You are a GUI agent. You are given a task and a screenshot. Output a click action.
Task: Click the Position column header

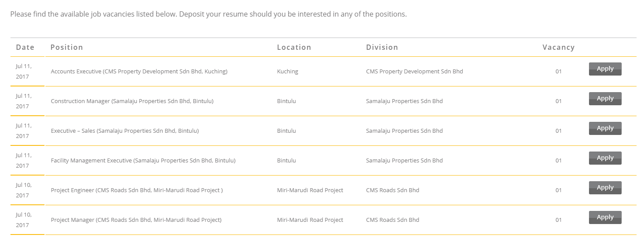coord(66,47)
